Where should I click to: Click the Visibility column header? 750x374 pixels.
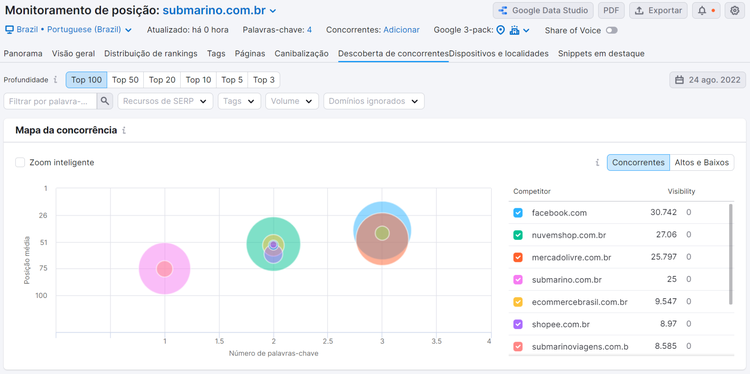681,191
